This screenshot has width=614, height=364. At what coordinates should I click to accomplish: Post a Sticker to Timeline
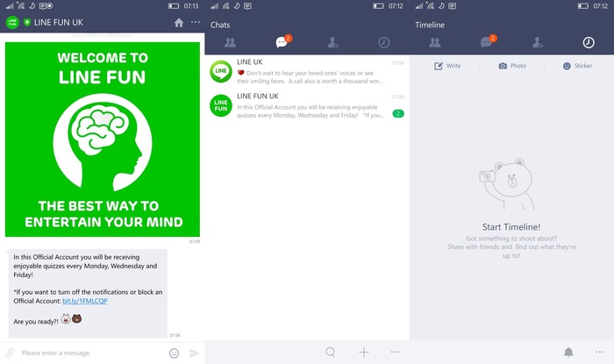[x=577, y=66]
